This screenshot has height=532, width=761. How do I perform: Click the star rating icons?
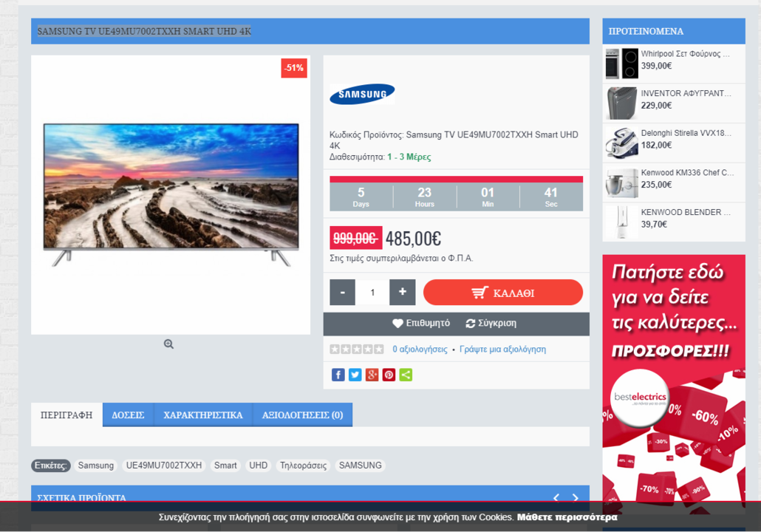357,349
